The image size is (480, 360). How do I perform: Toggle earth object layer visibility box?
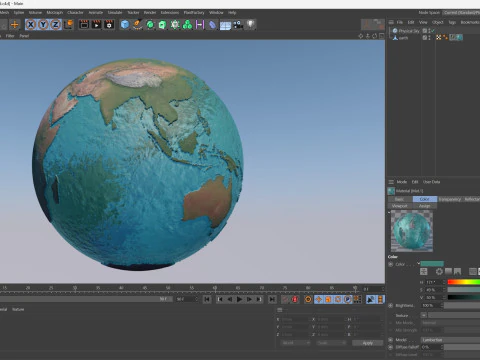[425, 38]
